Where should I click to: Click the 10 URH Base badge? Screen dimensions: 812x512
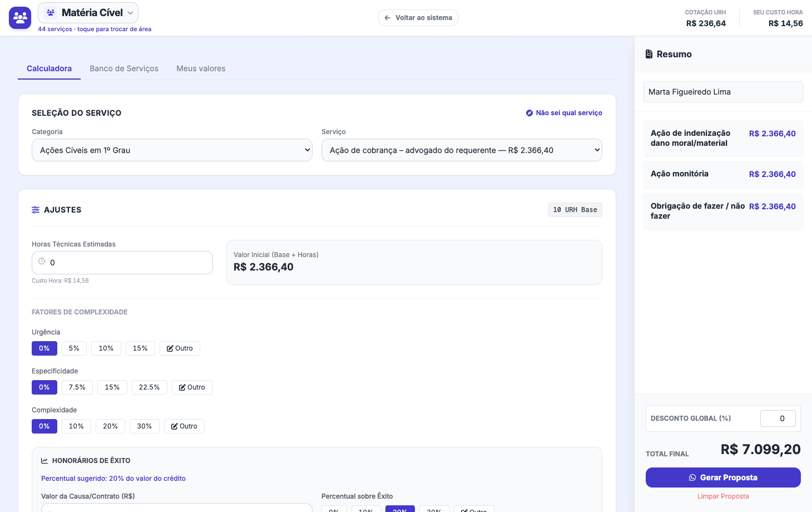(575, 210)
